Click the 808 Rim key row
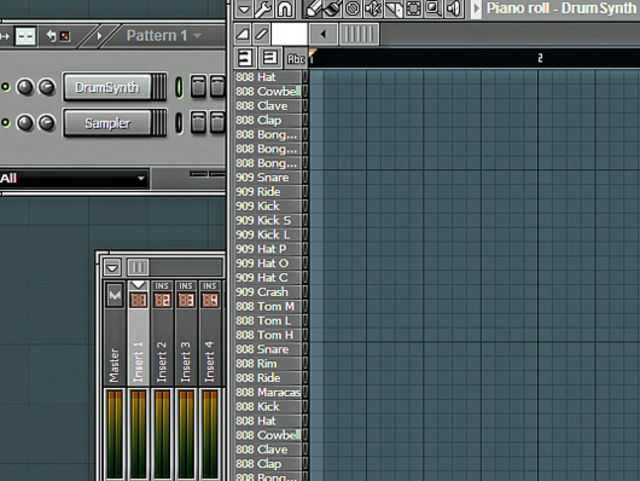This screenshot has width=640, height=481. pyautogui.click(x=268, y=363)
